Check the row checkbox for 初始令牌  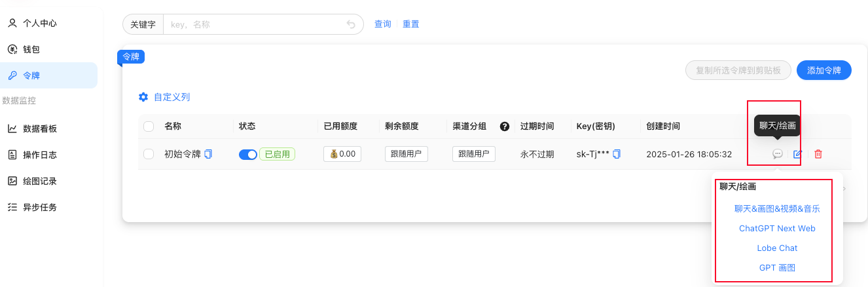coord(149,154)
